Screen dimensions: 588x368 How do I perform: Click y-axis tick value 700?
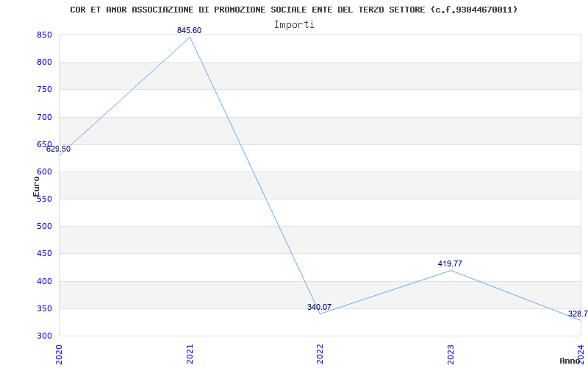coord(44,117)
